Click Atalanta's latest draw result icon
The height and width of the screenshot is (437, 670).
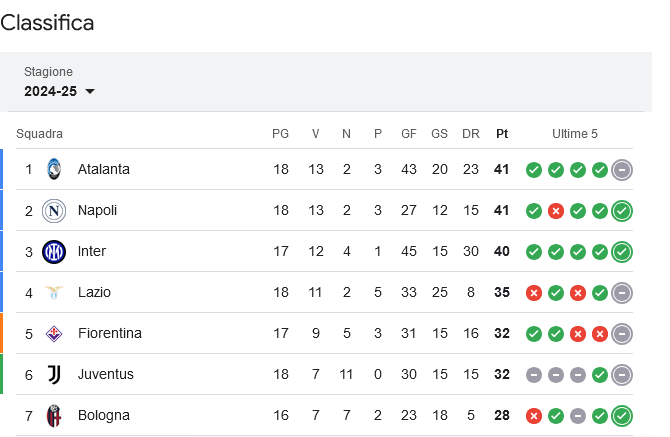622,170
